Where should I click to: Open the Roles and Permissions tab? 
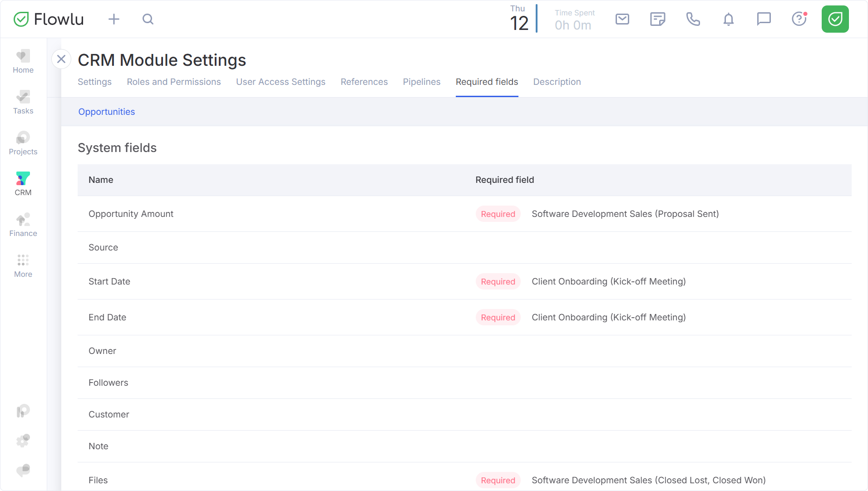pyautogui.click(x=174, y=82)
